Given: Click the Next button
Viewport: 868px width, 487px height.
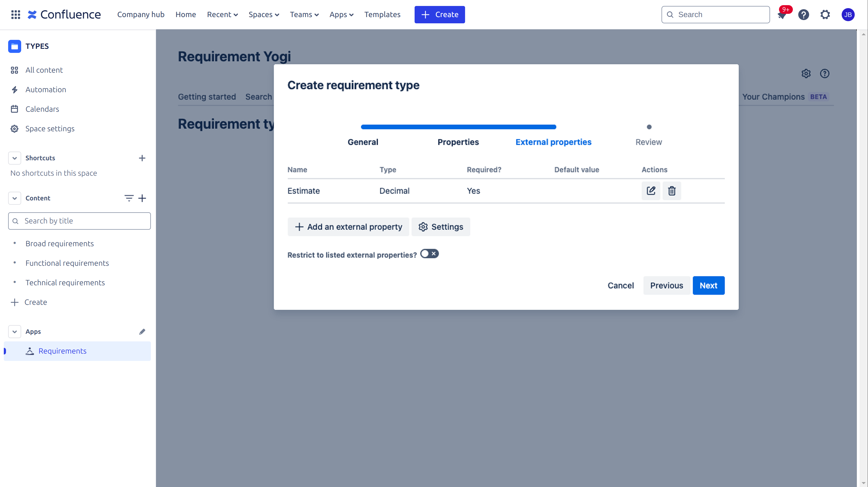Looking at the screenshot, I should coord(708,285).
